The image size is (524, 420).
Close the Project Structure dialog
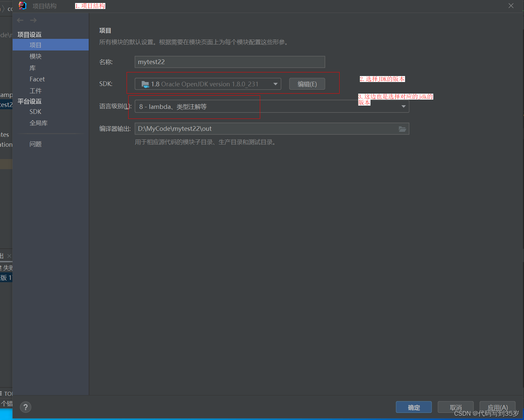pyautogui.click(x=511, y=6)
